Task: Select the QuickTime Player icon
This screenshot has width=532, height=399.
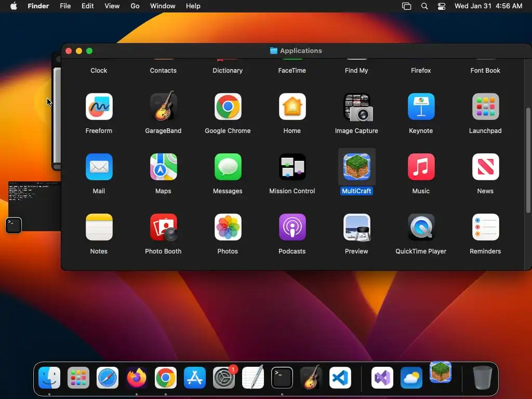Action: point(421,227)
